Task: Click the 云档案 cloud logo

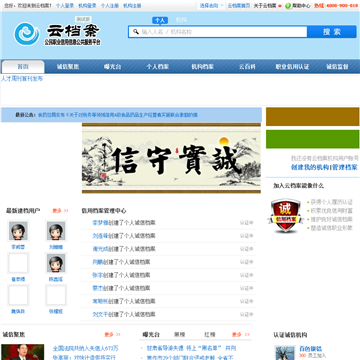Action: [x=27, y=34]
